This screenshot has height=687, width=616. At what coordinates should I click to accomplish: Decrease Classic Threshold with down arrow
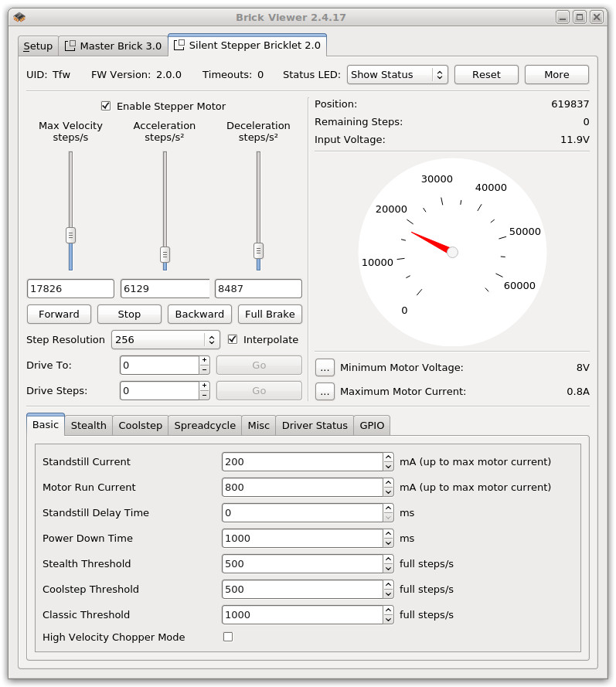[388, 619]
